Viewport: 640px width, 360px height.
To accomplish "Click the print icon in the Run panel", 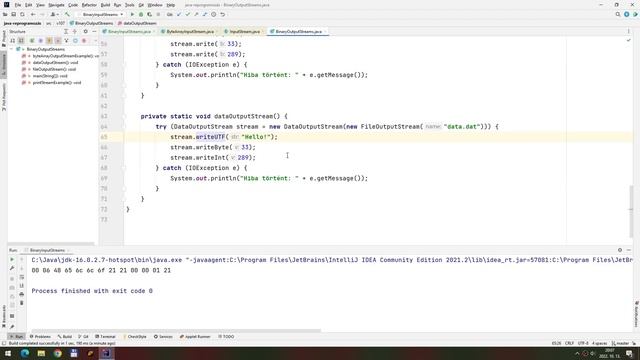I will (22, 294).
